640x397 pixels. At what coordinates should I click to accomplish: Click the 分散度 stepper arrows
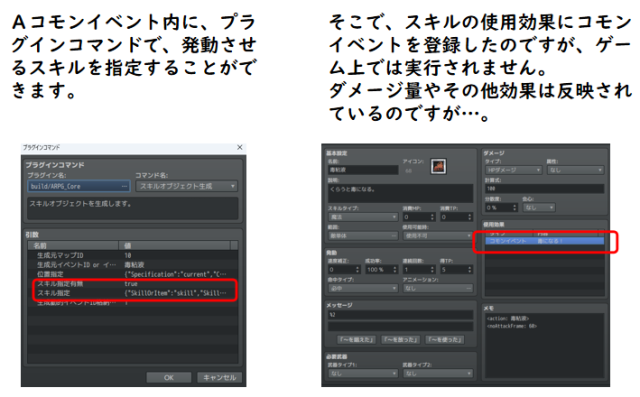(x=515, y=208)
